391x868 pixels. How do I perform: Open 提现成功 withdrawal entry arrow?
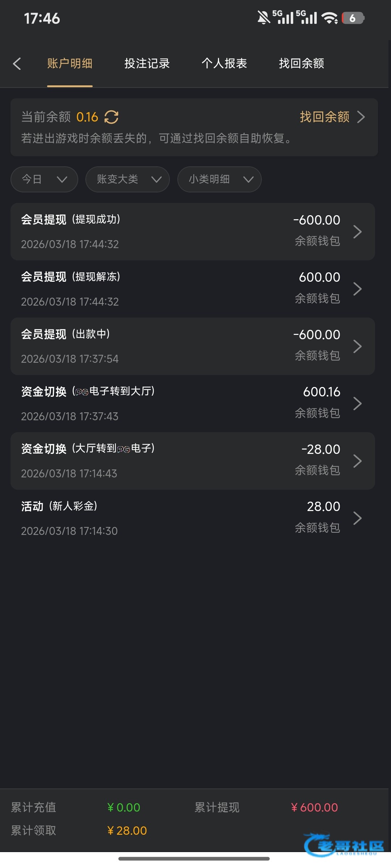point(357,232)
